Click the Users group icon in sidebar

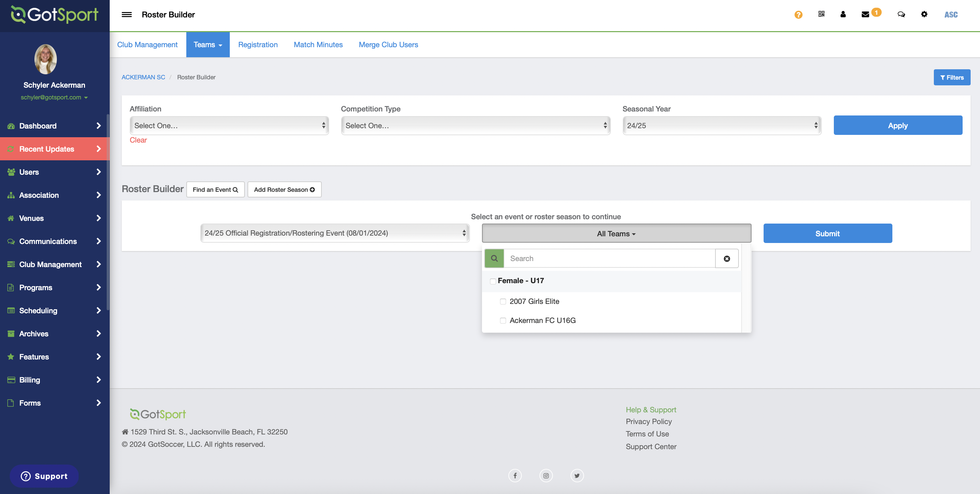(11, 172)
